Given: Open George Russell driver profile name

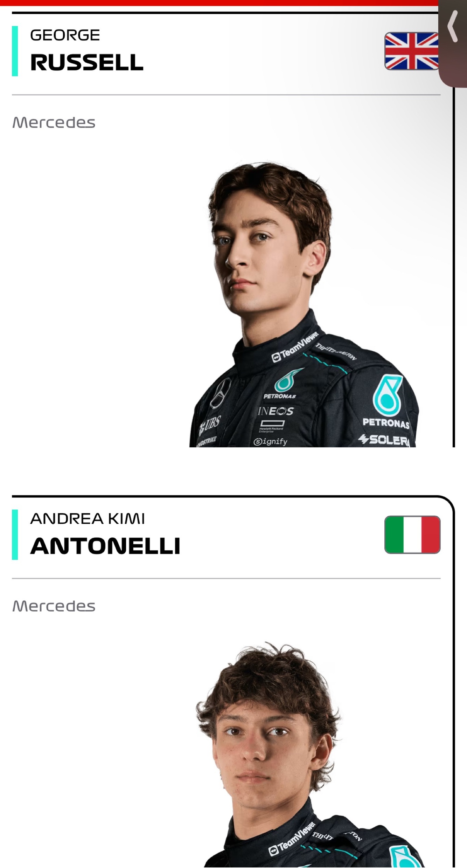Looking at the screenshot, I should click(x=86, y=50).
